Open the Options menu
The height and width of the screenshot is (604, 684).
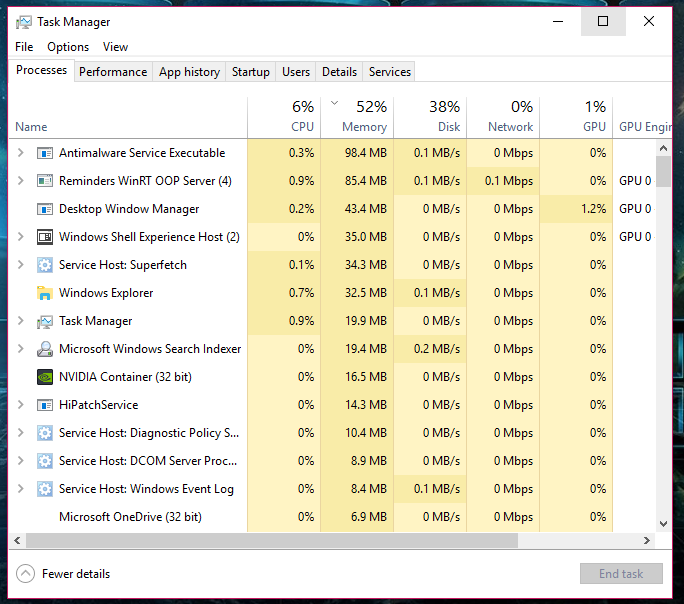coord(68,47)
